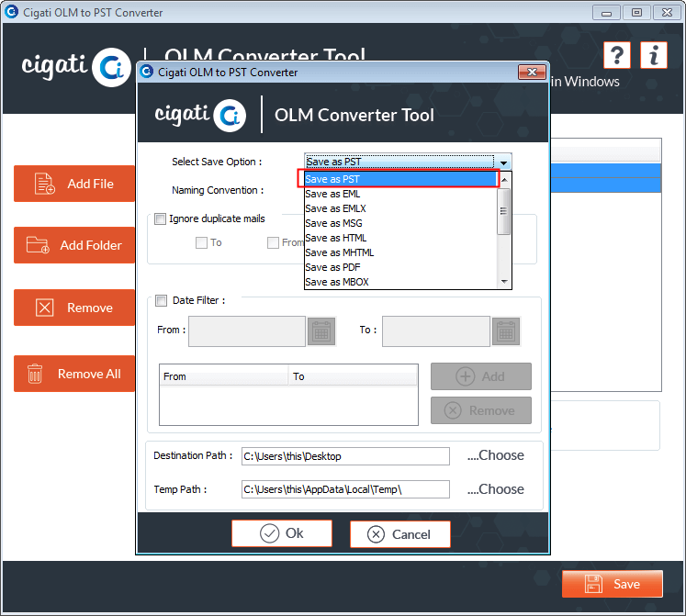The width and height of the screenshot is (686, 616).
Task: Choose Save as EMLX option
Action: 401,208
